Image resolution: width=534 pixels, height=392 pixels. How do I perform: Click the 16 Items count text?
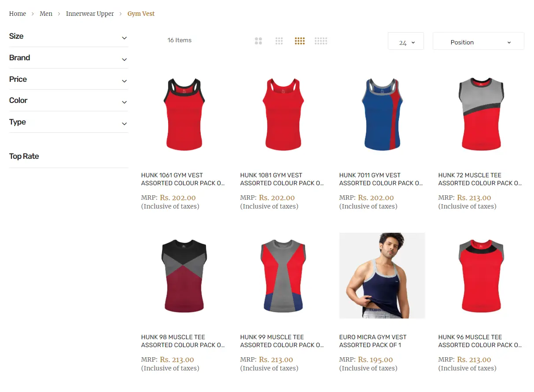click(x=180, y=40)
